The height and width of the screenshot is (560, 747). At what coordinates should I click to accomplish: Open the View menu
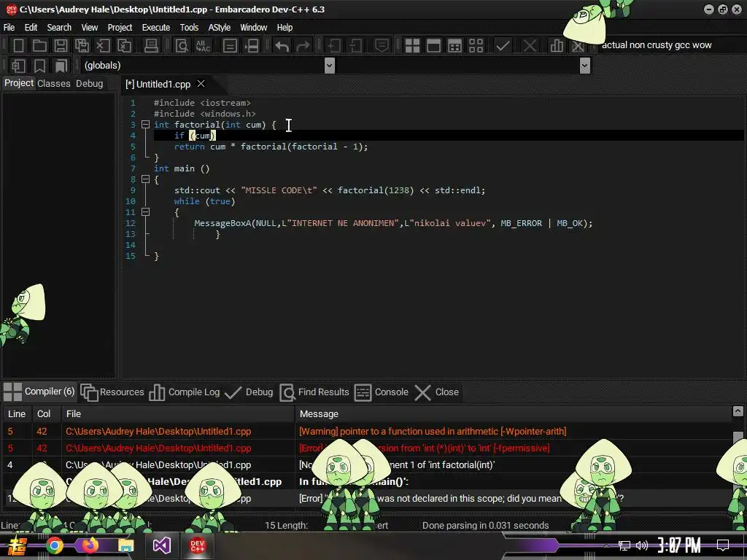click(90, 28)
